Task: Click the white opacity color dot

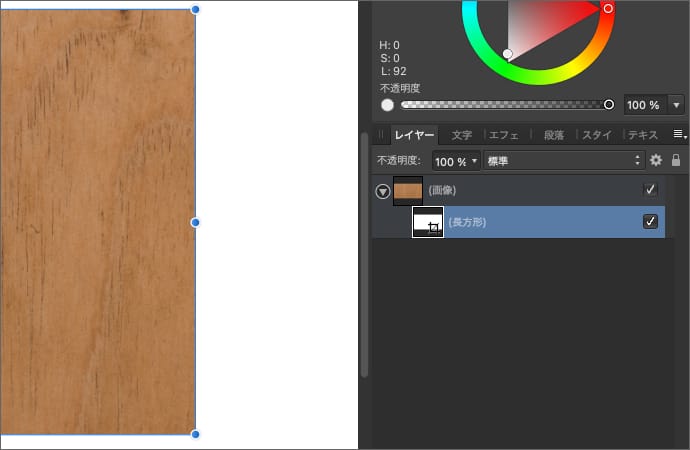Action: pyautogui.click(x=387, y=105)
